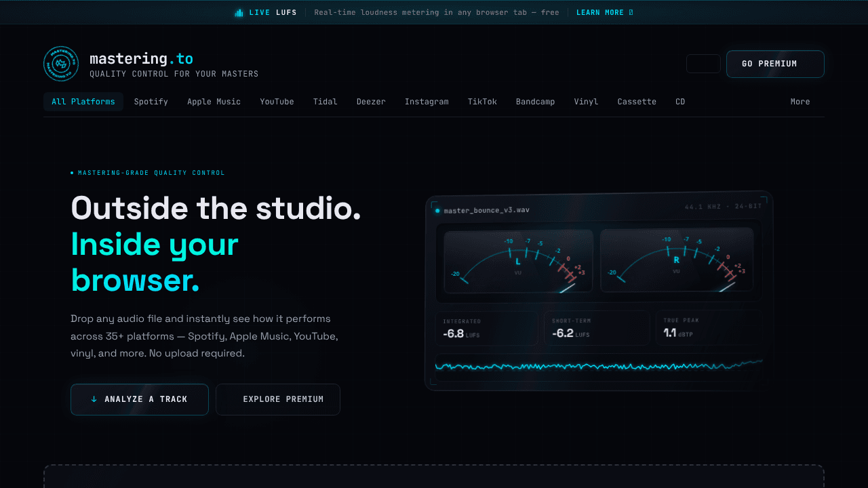Open the YouTube platform tab

[277, 102]
